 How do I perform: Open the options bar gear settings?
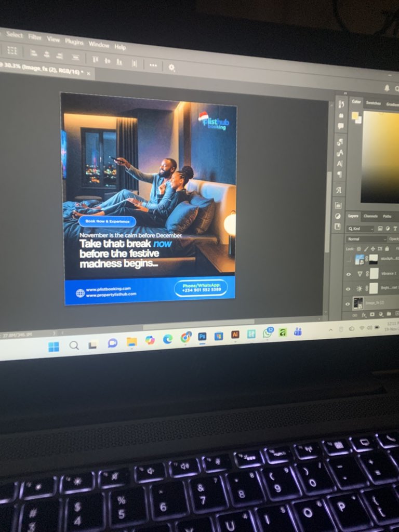171,67
